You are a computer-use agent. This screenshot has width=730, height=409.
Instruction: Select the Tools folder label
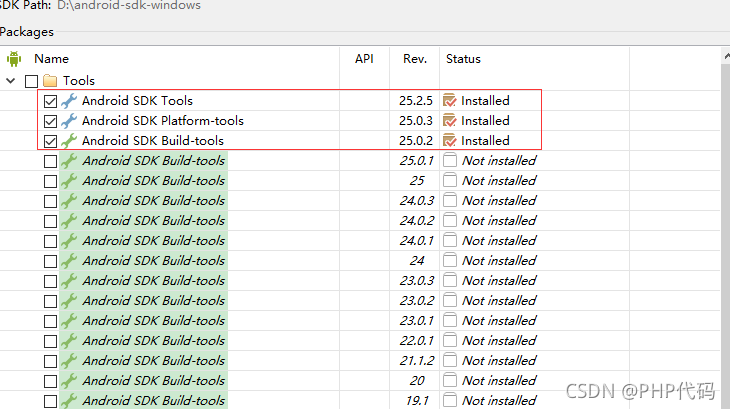pos(79,80)
